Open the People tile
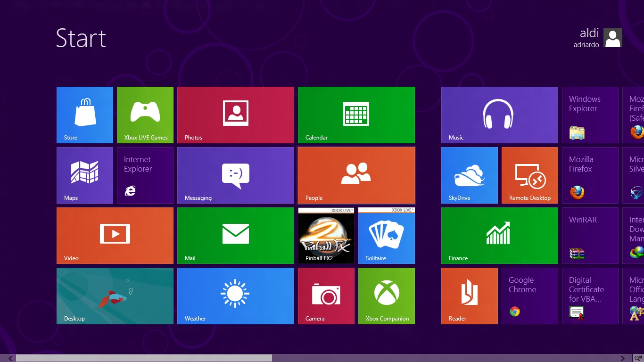 point(356,175)
